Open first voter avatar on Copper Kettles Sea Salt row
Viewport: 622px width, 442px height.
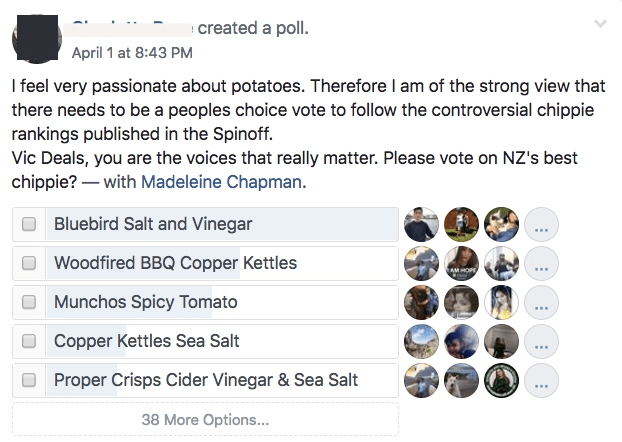421,342
